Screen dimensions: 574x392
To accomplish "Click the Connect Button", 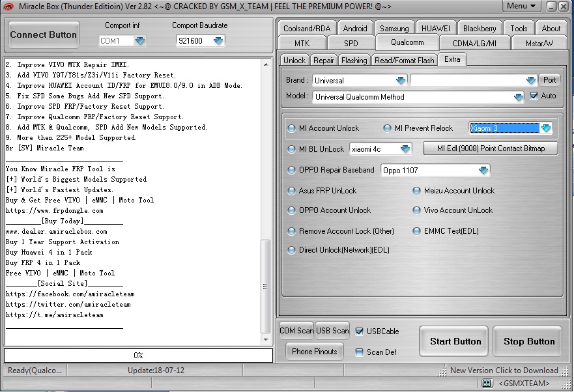I will point(44,35).
